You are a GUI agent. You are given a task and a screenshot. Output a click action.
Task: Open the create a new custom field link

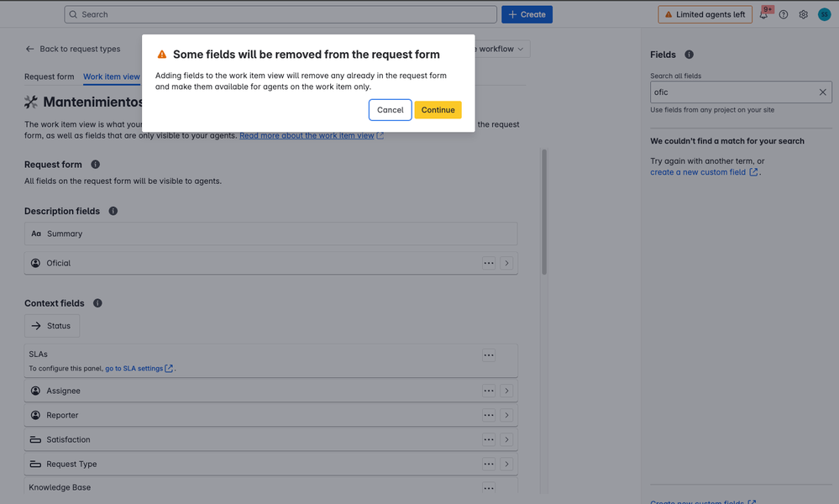(x=704, y=171)
